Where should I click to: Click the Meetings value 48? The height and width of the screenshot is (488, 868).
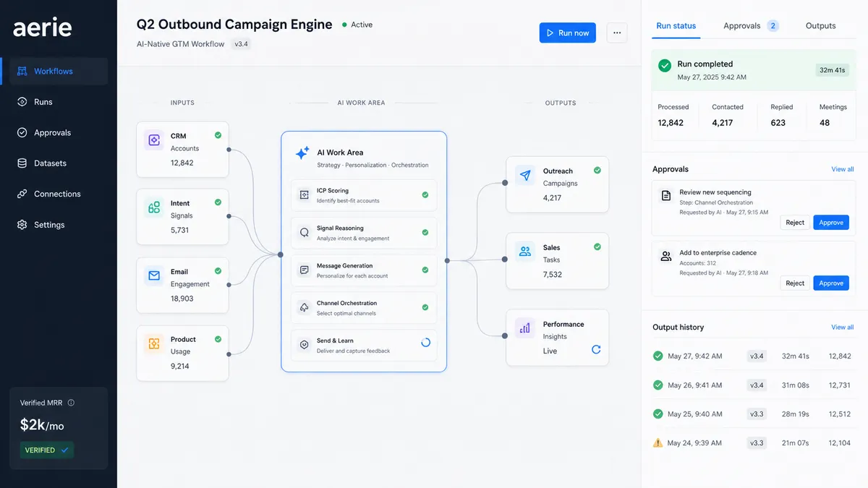(825, 123)
